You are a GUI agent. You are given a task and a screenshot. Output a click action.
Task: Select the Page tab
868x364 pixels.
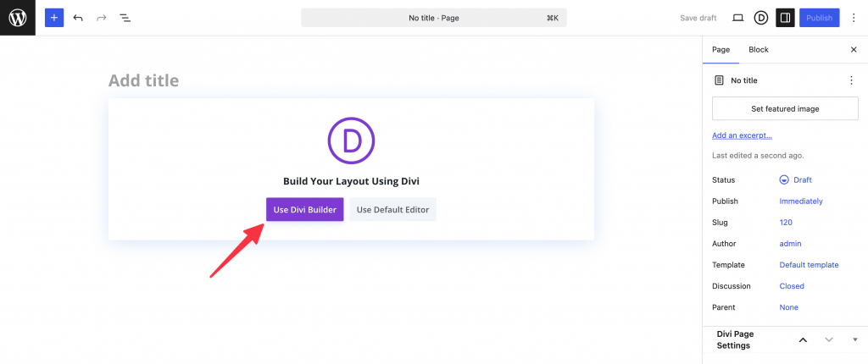(x=721, y=50)
